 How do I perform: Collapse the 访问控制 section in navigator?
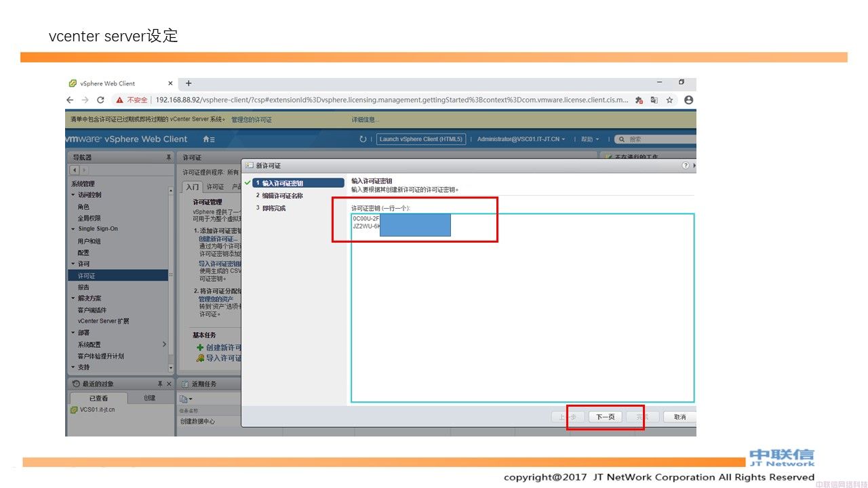(x=73, y=195)
